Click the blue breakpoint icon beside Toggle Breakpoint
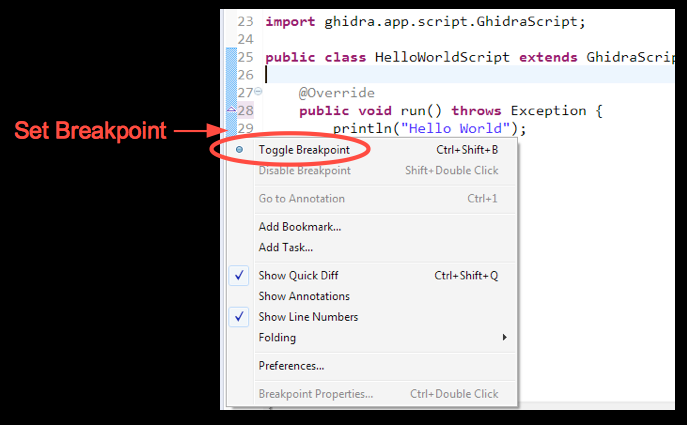 (240, 150)
